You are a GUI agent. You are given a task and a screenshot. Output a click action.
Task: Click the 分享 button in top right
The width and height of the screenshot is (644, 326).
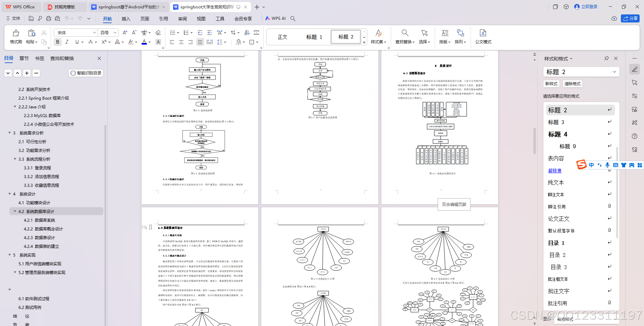[630, 18]
